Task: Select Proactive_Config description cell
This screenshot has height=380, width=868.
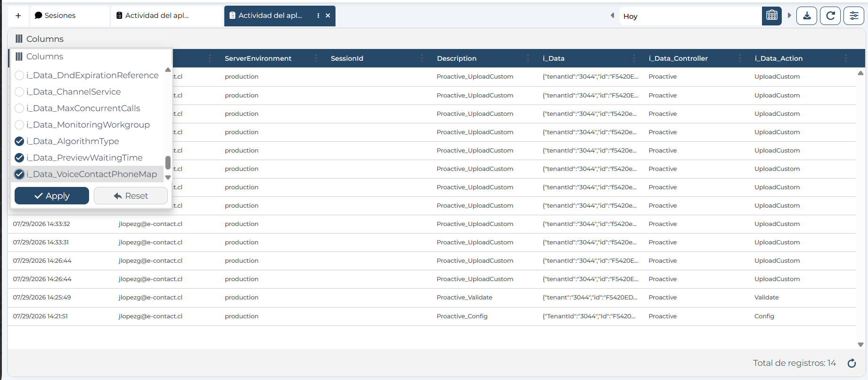Action: point(462,316)
